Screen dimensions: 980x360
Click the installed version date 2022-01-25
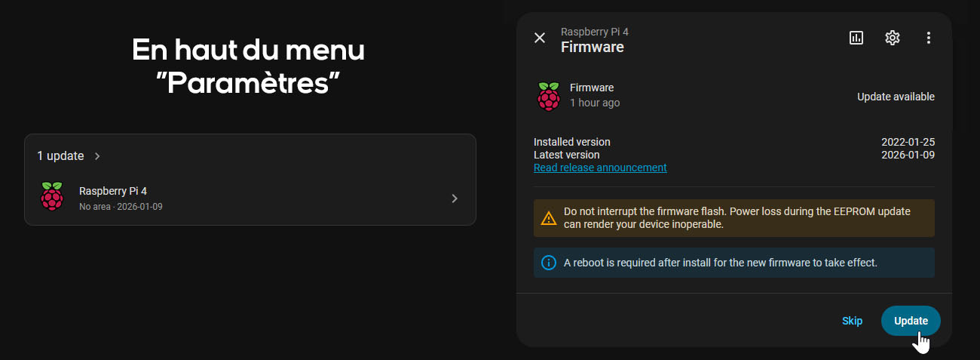[908, 142]
